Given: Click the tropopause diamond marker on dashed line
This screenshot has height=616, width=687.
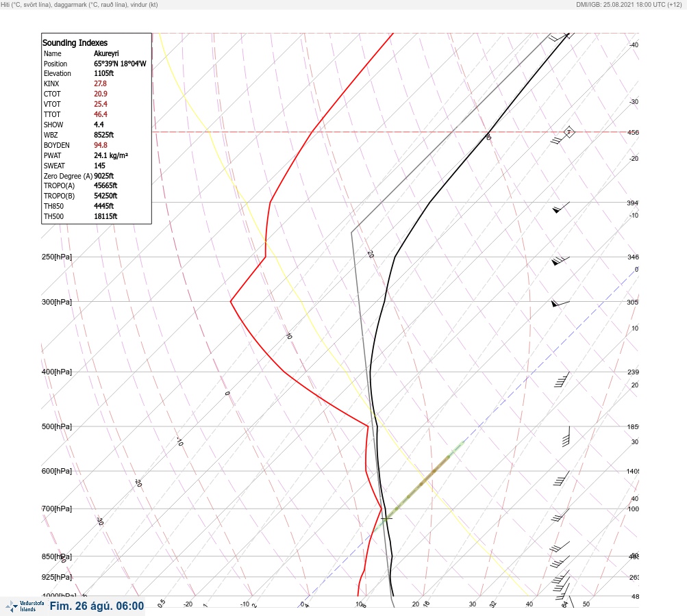Looking at the screenshot, I should pos(569,132).
